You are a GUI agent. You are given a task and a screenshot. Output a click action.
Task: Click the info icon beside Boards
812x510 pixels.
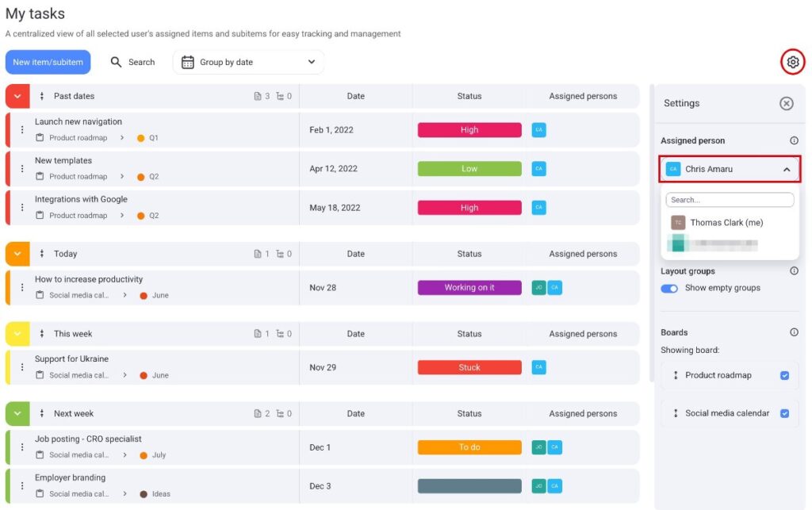click(794, 332)
